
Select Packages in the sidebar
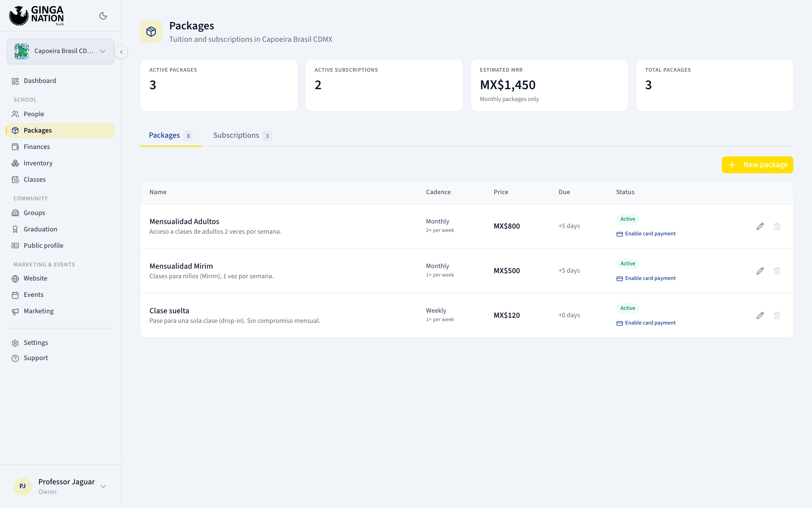[60, 130]
